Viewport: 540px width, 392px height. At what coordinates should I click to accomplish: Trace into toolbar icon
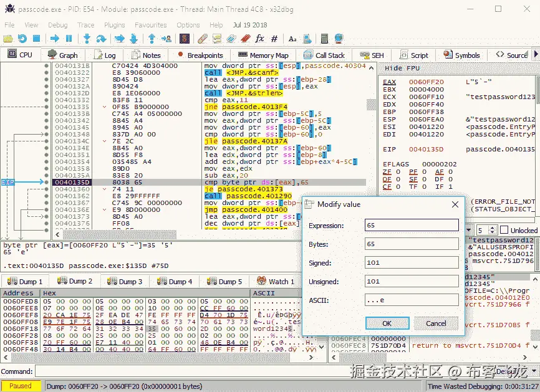(x=120, y=39)
